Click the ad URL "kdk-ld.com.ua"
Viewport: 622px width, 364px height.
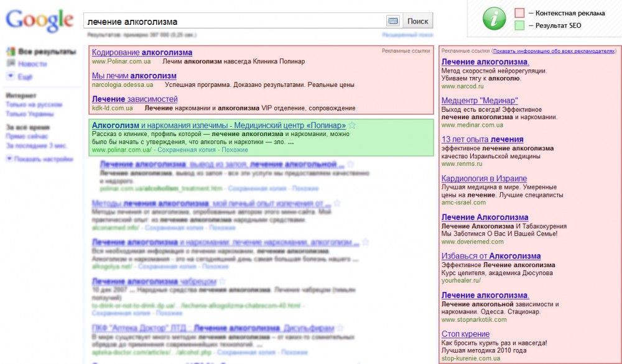[x=112, y=108]
